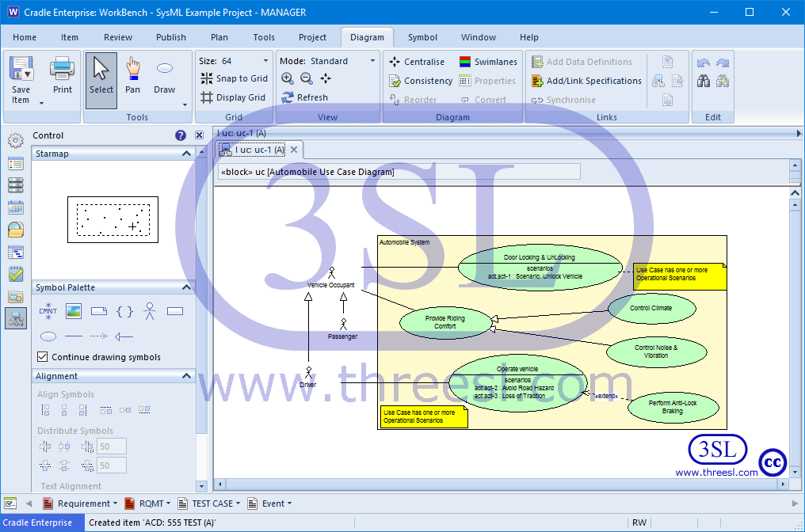Select the Pan tool
The height and width of the screenshot is (532, 805).
[x=132, y=77]
